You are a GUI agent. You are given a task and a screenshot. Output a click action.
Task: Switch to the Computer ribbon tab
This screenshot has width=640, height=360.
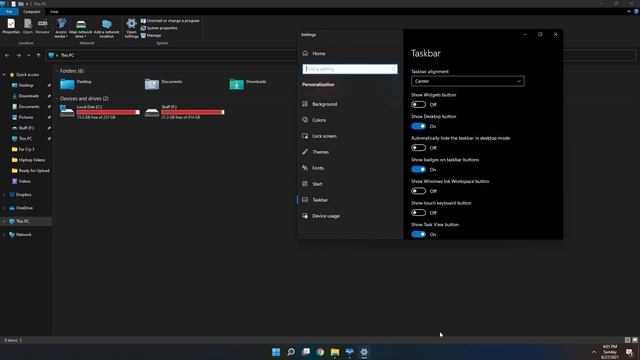pyautogui.click(x=31, y=11)
